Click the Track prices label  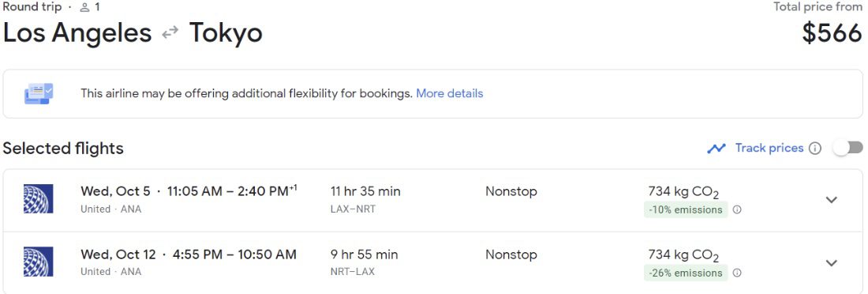(x=769, y=148)
